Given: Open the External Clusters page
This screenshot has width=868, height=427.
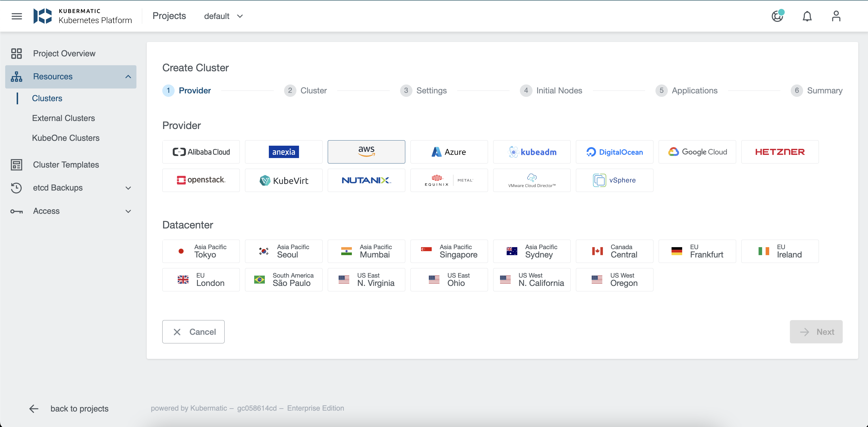Looking at the screenshot, I should 63,118.
